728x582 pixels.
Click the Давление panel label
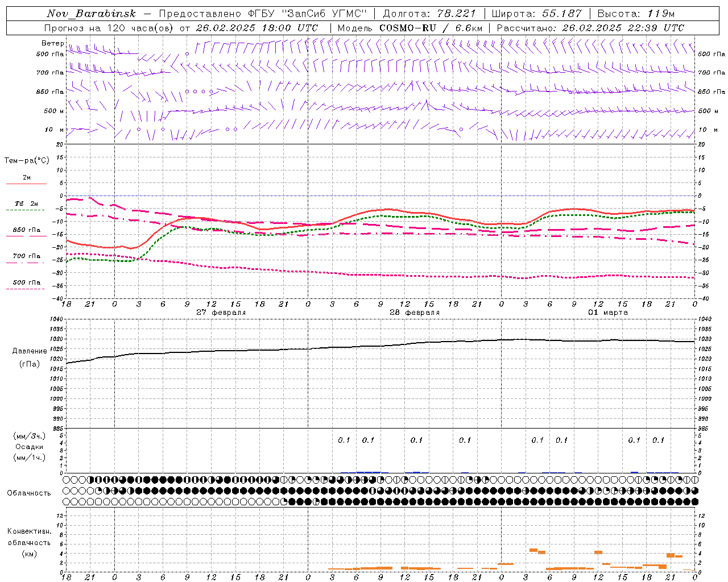[30, 351]
